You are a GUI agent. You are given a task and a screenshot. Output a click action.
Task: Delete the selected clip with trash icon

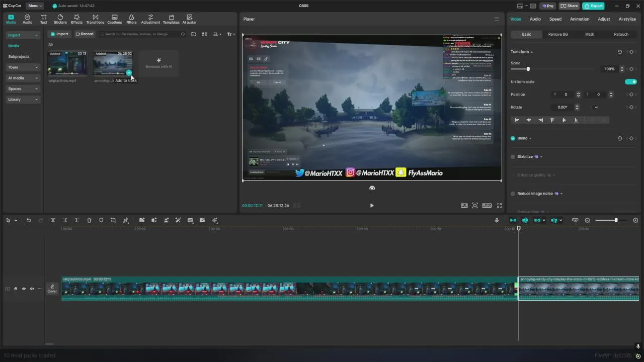[x=89, y=220]
